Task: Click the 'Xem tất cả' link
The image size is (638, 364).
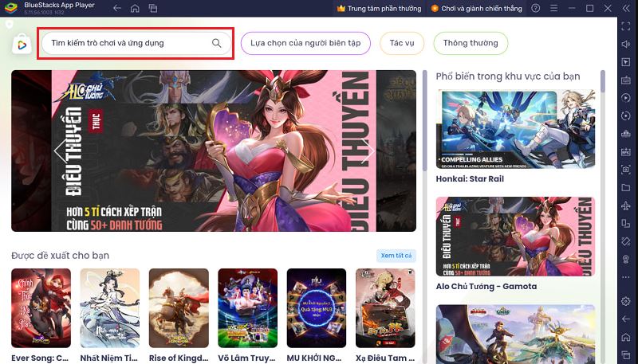Action: pyautogui.click(x=396, y=256)
